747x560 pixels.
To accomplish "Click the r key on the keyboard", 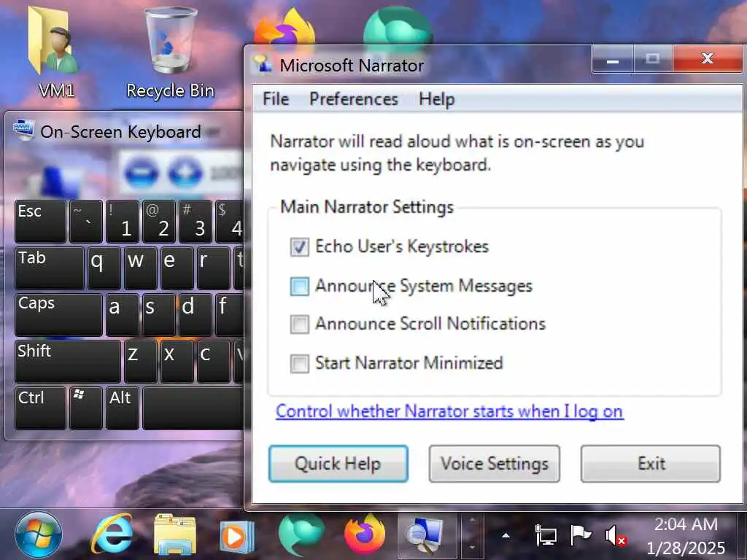I will (214, 268).
